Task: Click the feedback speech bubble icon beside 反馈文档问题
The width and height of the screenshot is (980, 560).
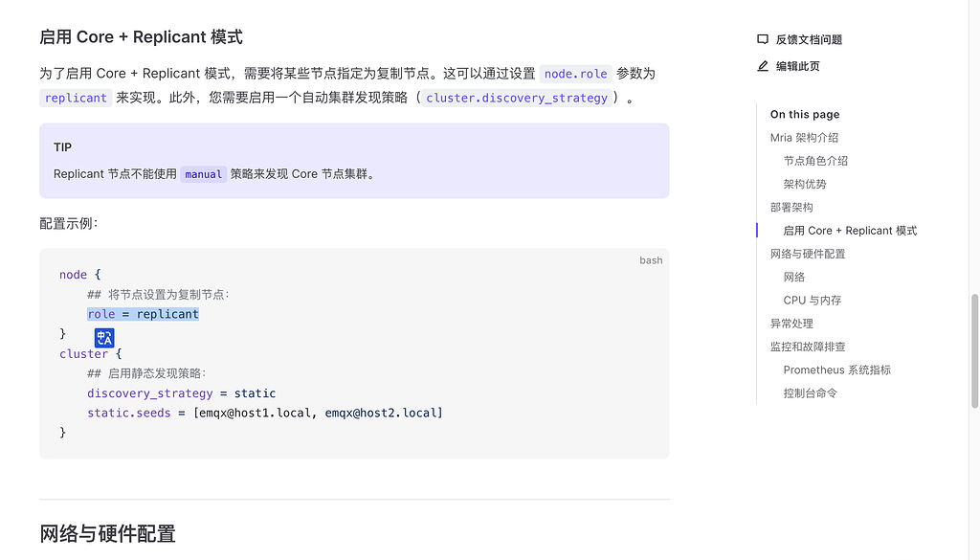Action: click(761, 39)
